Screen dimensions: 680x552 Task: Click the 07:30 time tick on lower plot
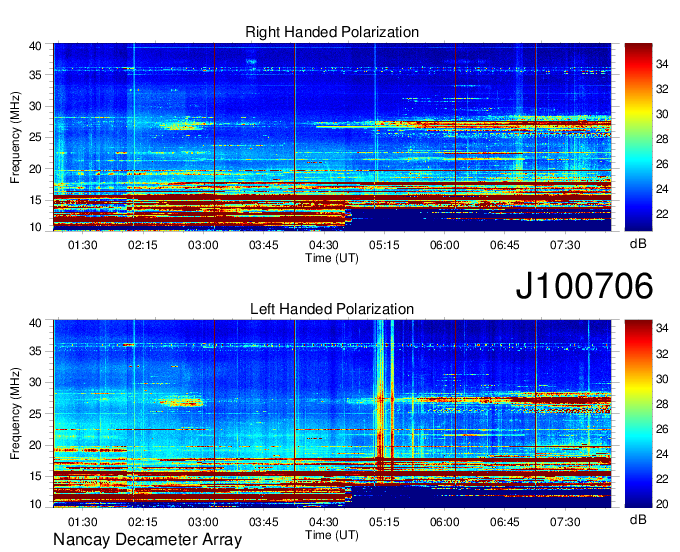(x=565, y=522)
